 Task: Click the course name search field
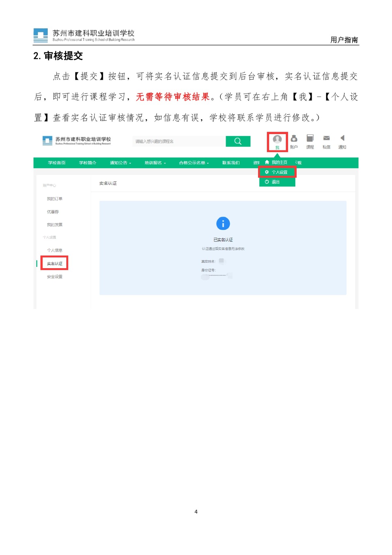coord(179,141)
